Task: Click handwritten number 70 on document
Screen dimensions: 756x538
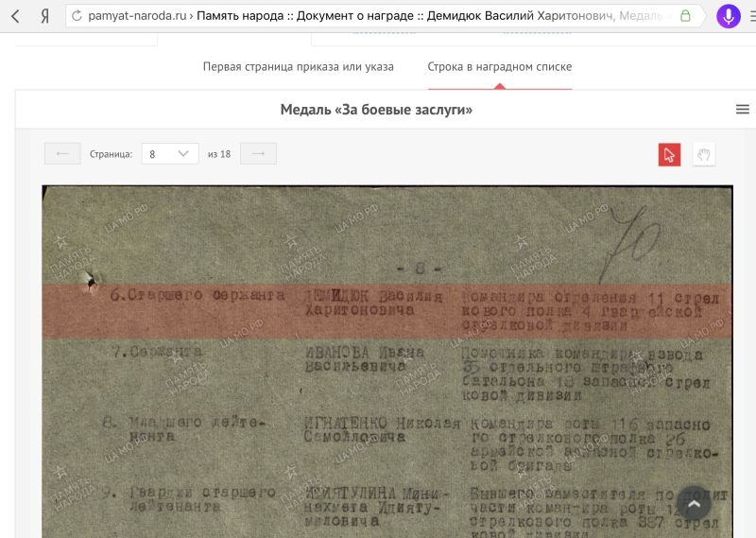Action: click(x=629, y=244)
